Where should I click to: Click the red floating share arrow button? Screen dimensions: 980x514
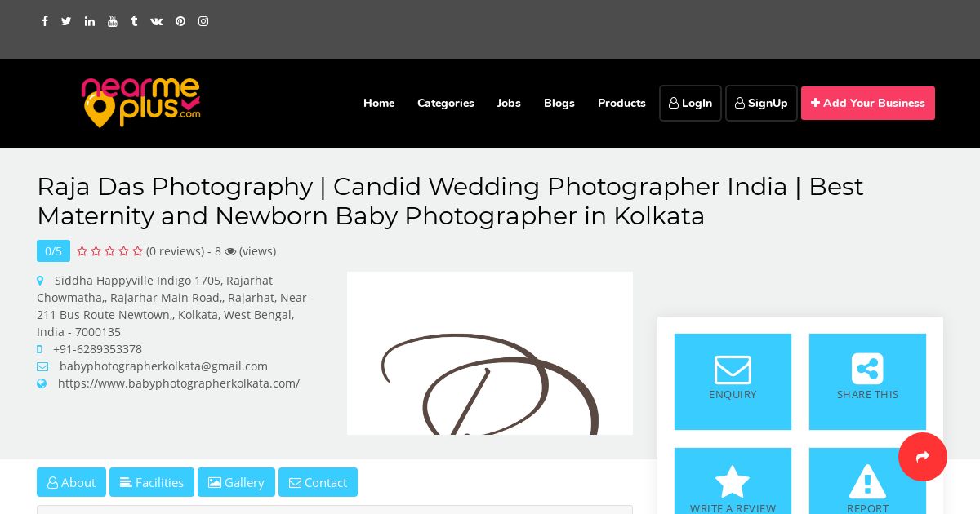(923, 457)
